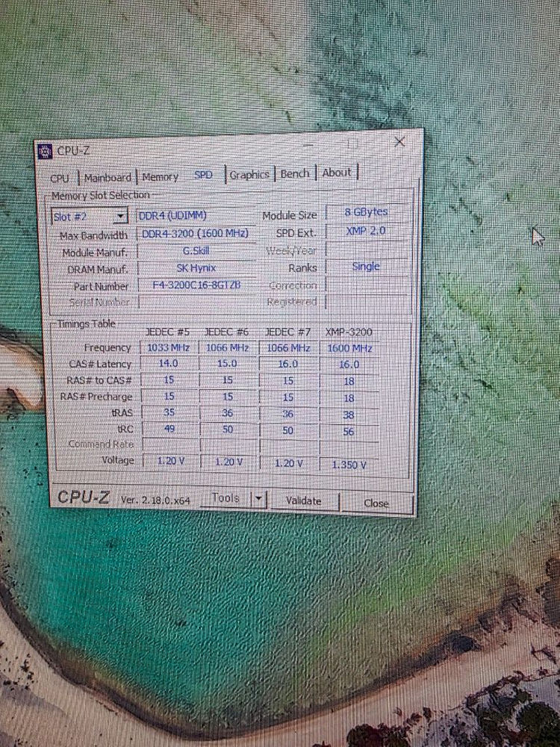Viewport: 560px width, 747px height.
Task: Click the Validate button
Action: 303,500
